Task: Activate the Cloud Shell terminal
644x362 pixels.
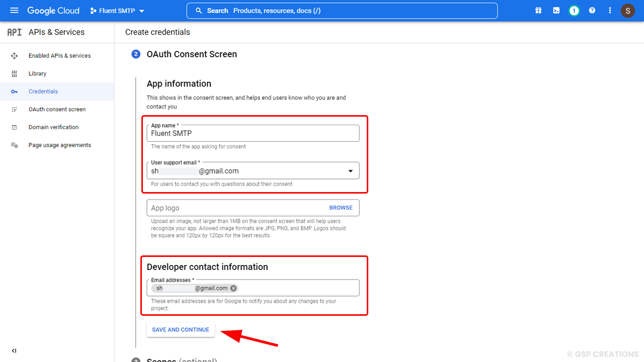Action: click(556, 11)
